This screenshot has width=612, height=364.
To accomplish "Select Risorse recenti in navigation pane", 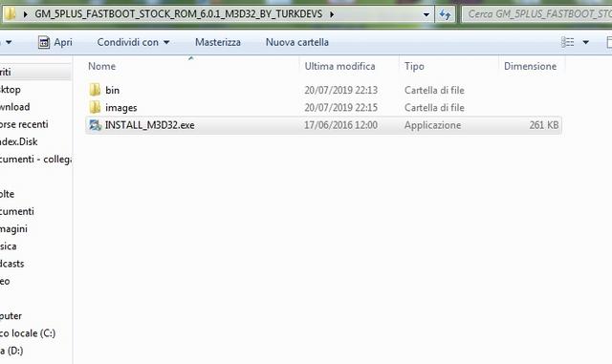I will pyautogui.click(x=24, y=124).
